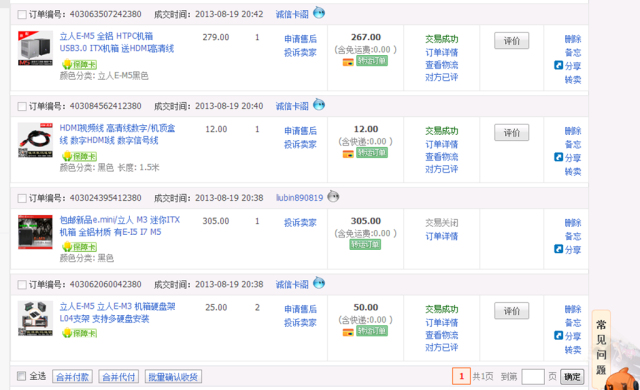Click the 合并付款 button
640x390 pixels.
72,377
